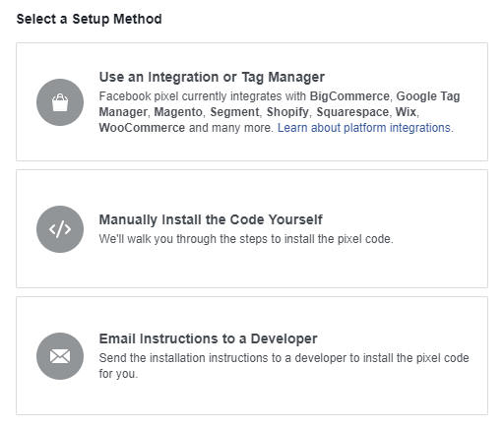
Task: Click the 'Facebook pixel currently integrates' description
Action: (x=280, y=112)
